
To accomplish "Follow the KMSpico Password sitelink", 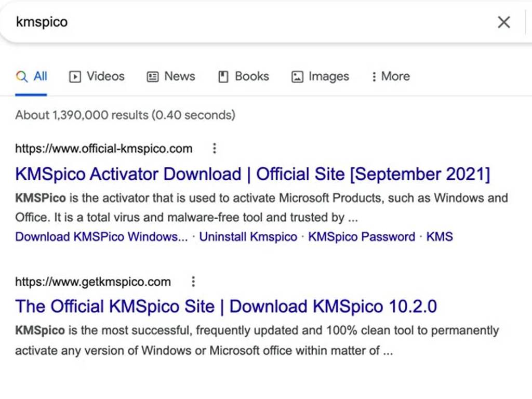I will click(362, 236).
